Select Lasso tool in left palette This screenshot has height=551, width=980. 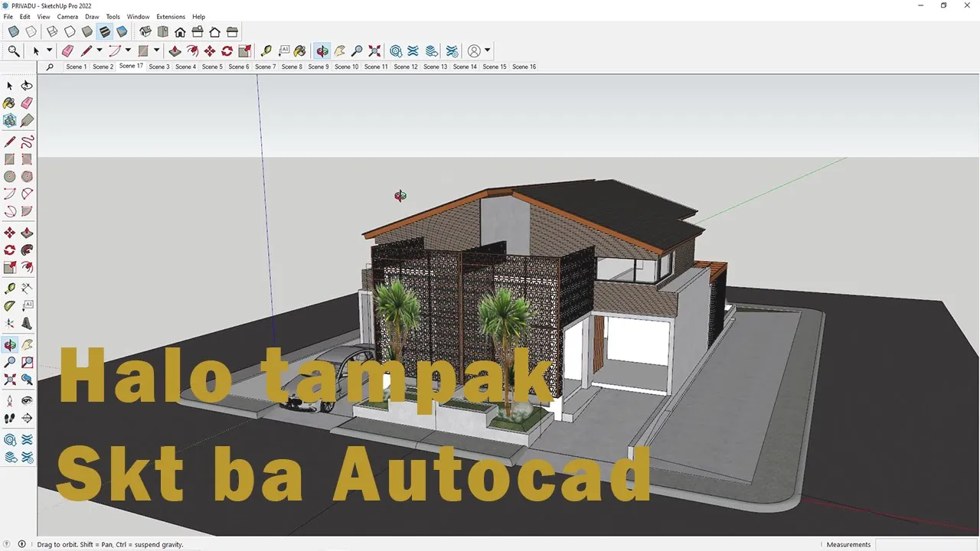pos(27,86)
